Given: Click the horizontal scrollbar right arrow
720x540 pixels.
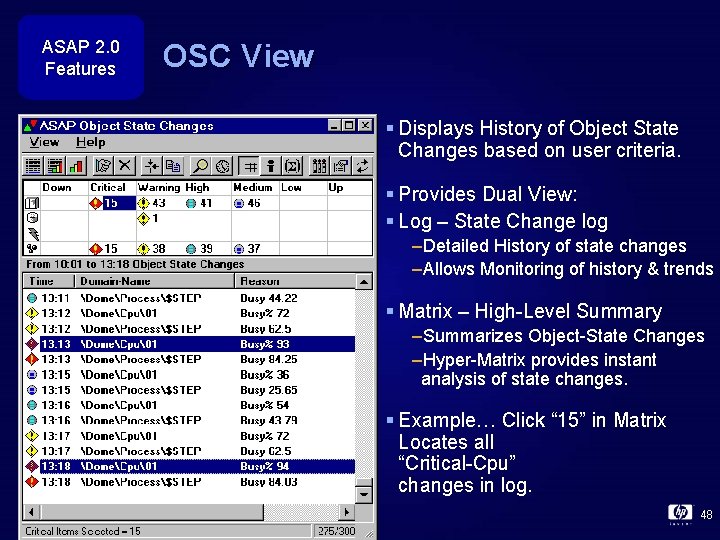Looking at the screenshot, I should point(347,512).
